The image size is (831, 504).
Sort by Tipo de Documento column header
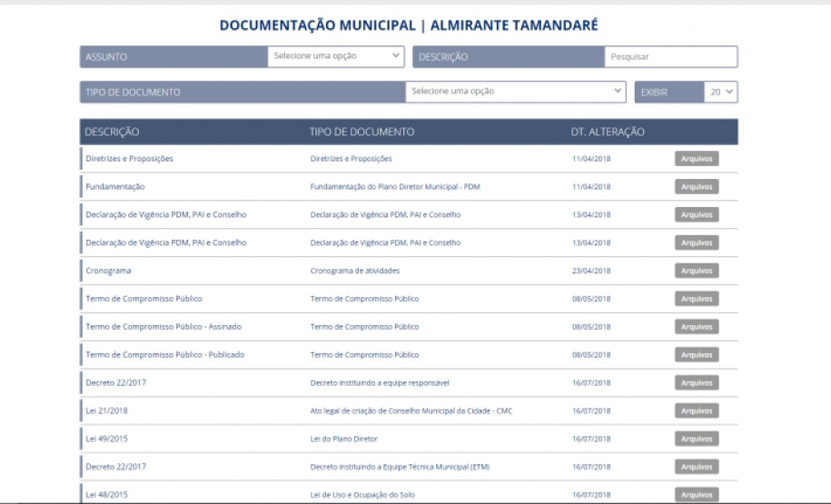tap(361, 132)
